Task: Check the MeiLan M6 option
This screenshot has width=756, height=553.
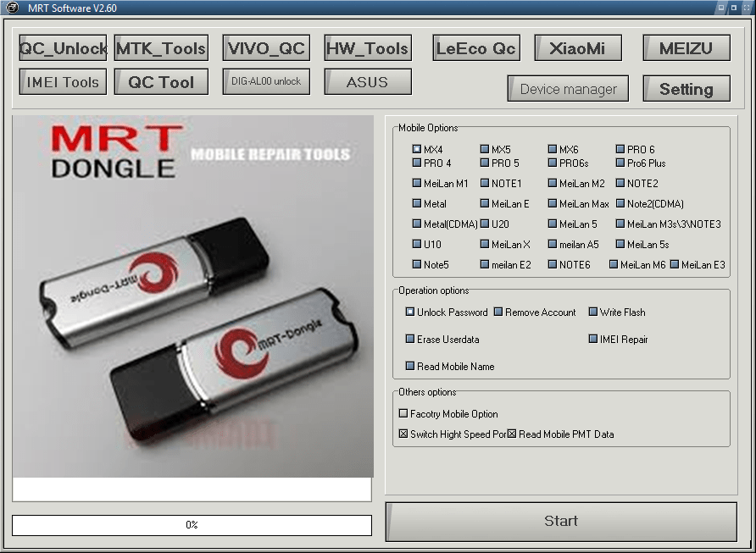Action: [x=614, y=264]
